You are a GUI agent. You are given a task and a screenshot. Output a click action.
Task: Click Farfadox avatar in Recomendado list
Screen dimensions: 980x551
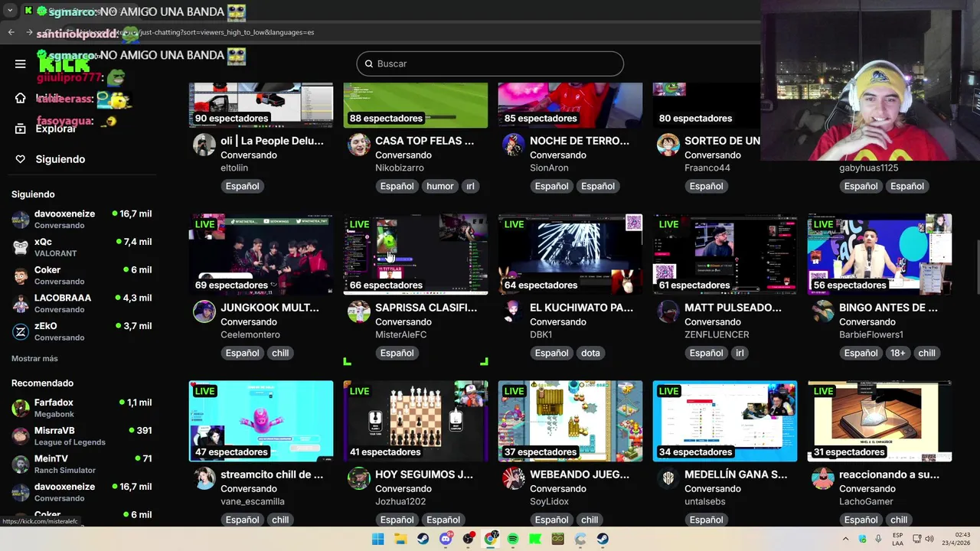tap(21, 408)
